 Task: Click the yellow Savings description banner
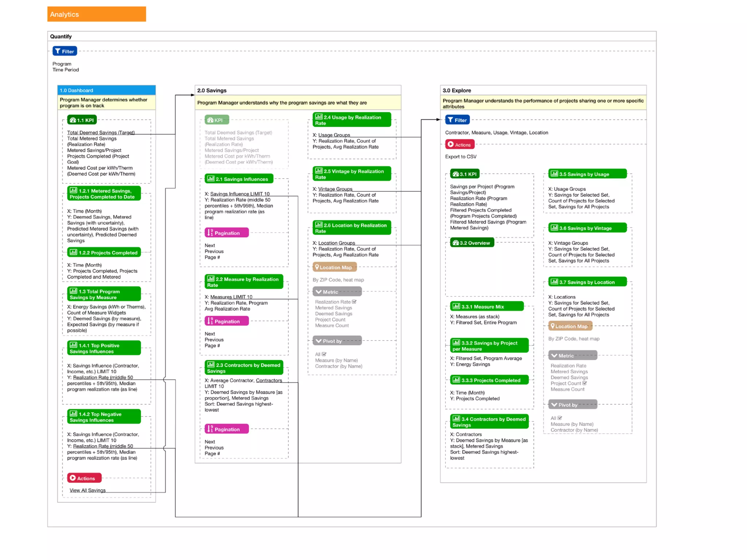pos(298,103)
